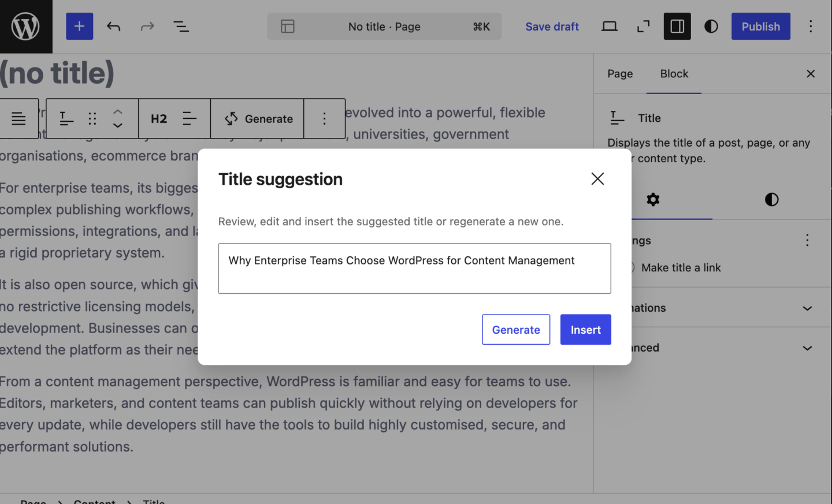832x504 pixels.
Task: Click Generate in the block toolbar
Action: (x=258, y=119)
